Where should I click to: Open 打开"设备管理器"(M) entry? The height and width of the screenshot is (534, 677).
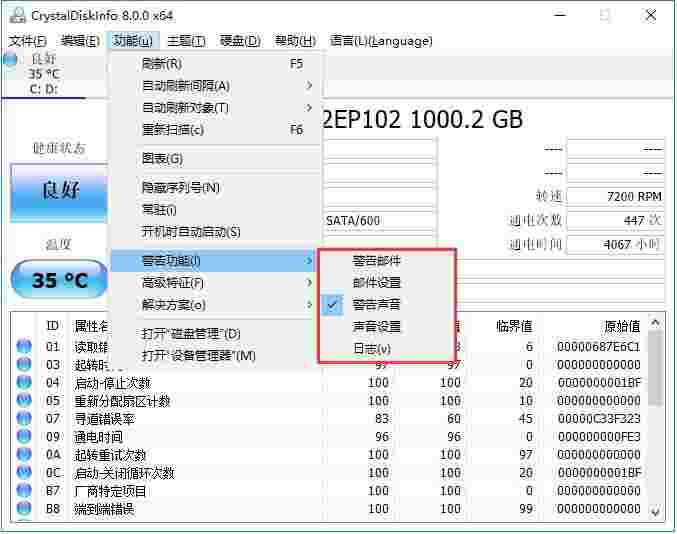216,356
